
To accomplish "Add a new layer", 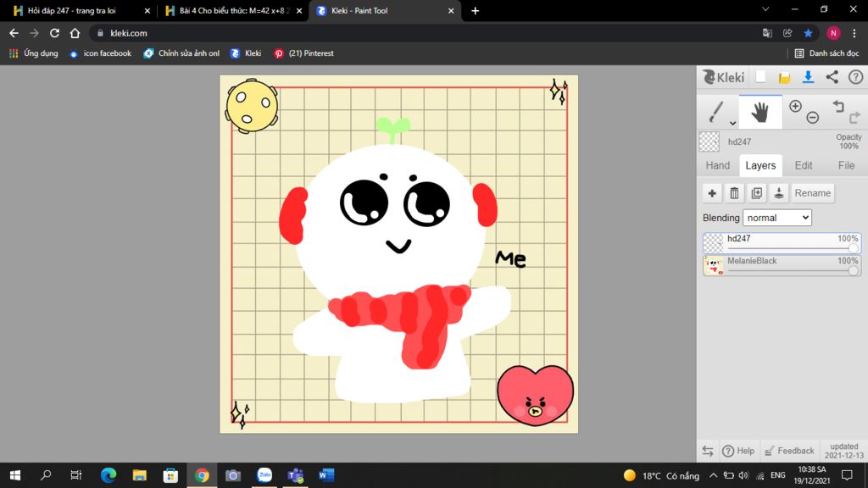I will [712, 193].
